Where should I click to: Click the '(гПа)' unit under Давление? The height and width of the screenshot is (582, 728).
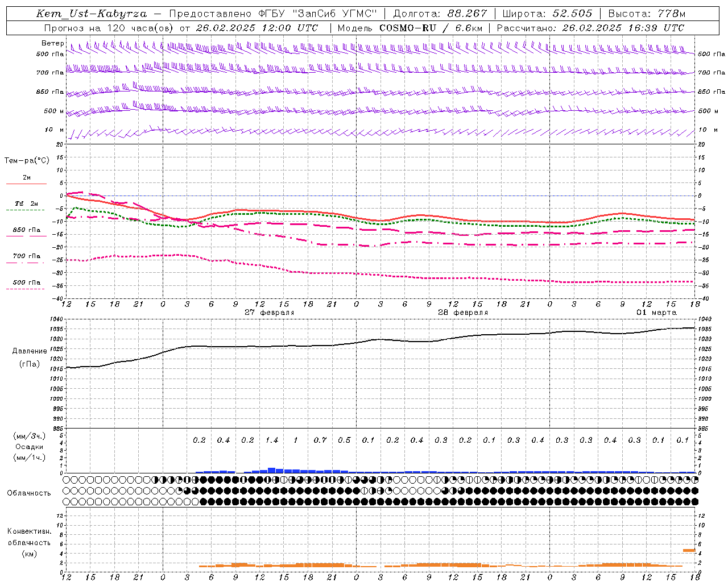(30, 364)
